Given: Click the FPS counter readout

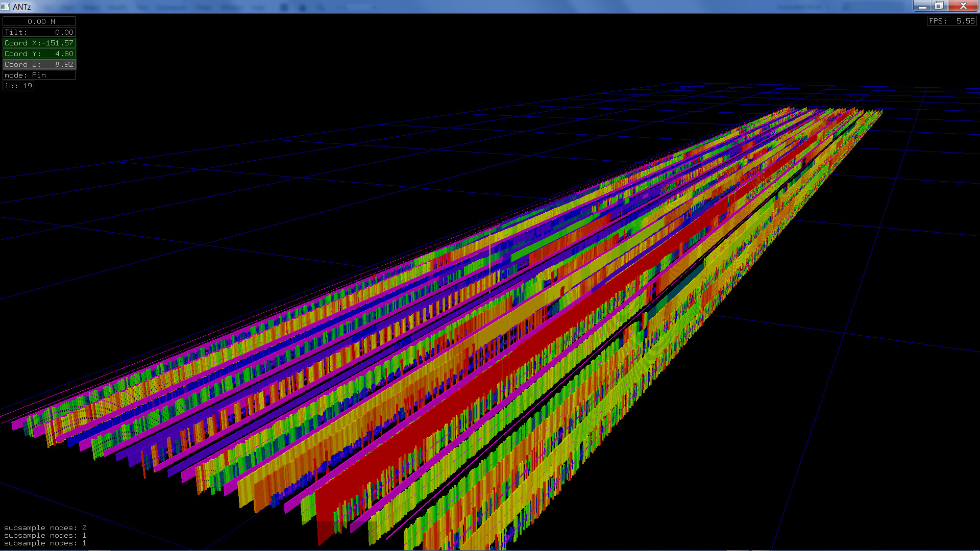Looking at the screenshot, I should pos(951,21).
